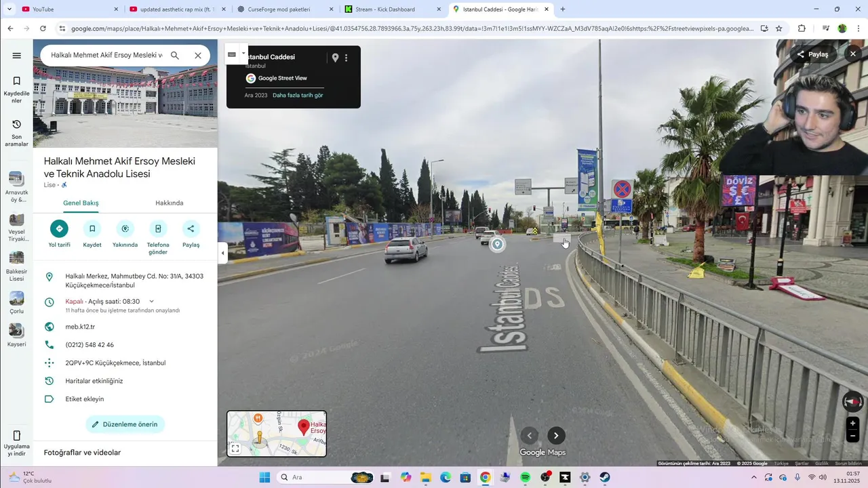This screenshot has width=868, height=488.
Task: Open Kaydedilenler saved places in sidebar
Action: point(17,89)
